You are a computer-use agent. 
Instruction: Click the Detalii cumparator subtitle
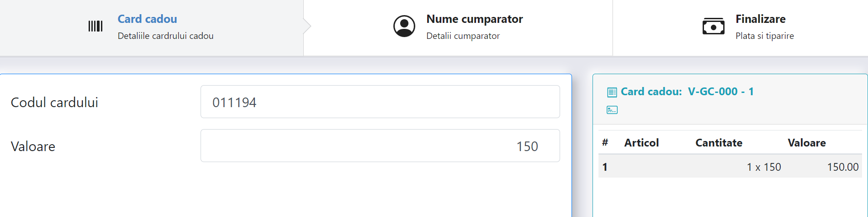click(x=463, y=36)
